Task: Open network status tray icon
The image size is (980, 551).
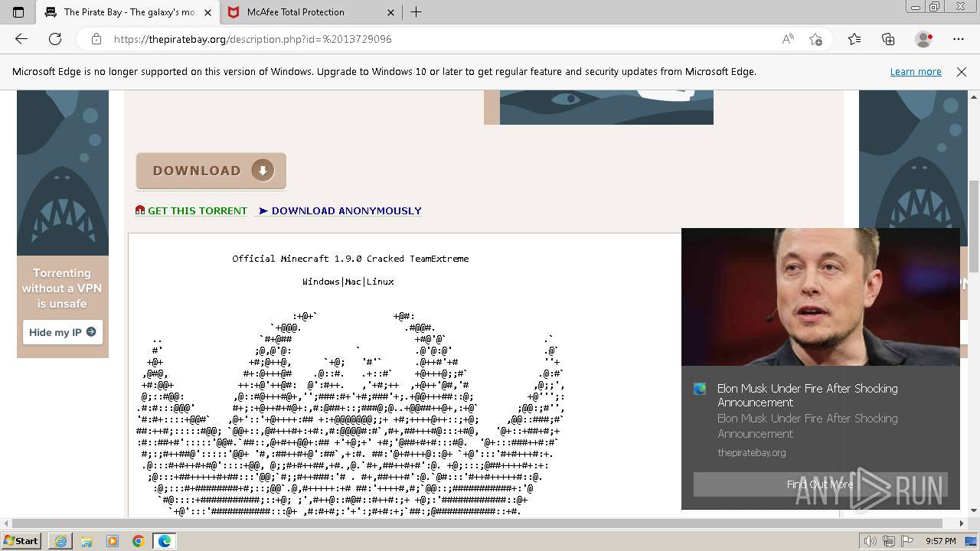Action: [889, 541]
